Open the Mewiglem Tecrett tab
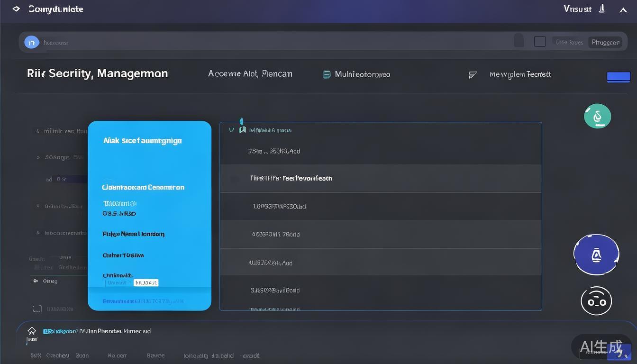Screen dimensions: 637x364 520,74
